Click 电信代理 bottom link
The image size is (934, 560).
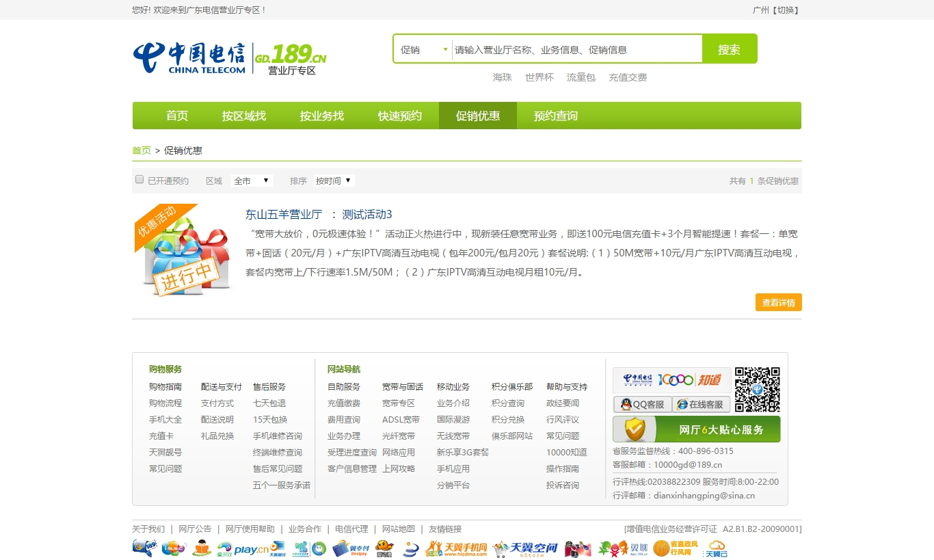pos(351,529)
